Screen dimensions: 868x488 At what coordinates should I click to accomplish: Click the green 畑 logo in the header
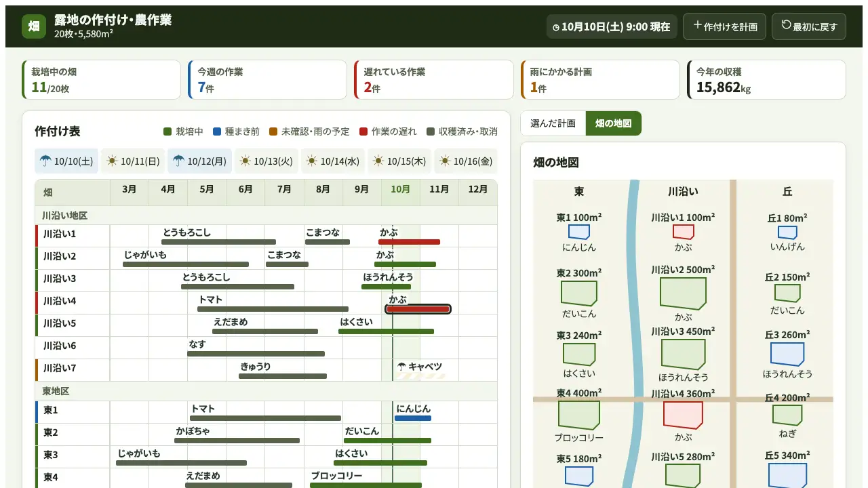pos(34,26)
